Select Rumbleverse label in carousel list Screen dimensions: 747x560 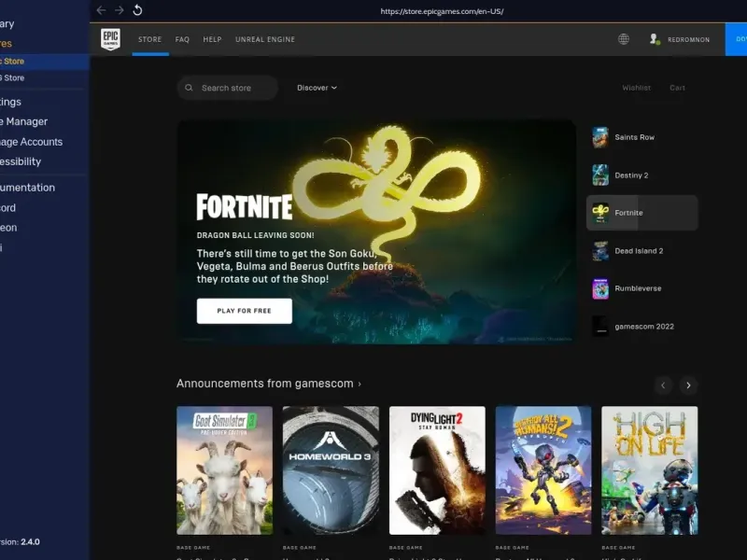point(638,288)
